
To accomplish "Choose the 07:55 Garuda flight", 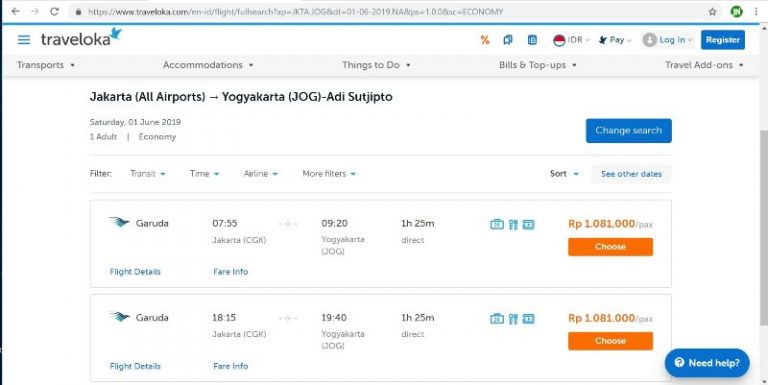I will pos(610,247).
